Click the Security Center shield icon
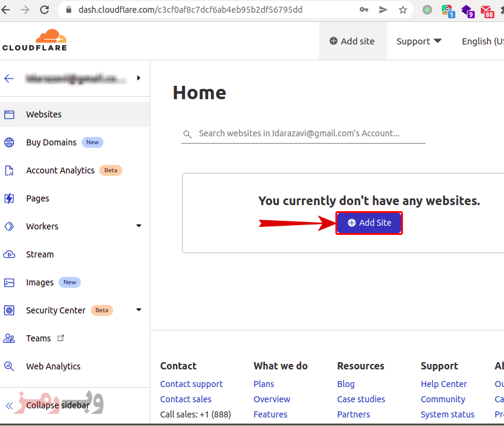Viewport: 504px width, 426px height. pyautogui.click(x=9, y=310)
